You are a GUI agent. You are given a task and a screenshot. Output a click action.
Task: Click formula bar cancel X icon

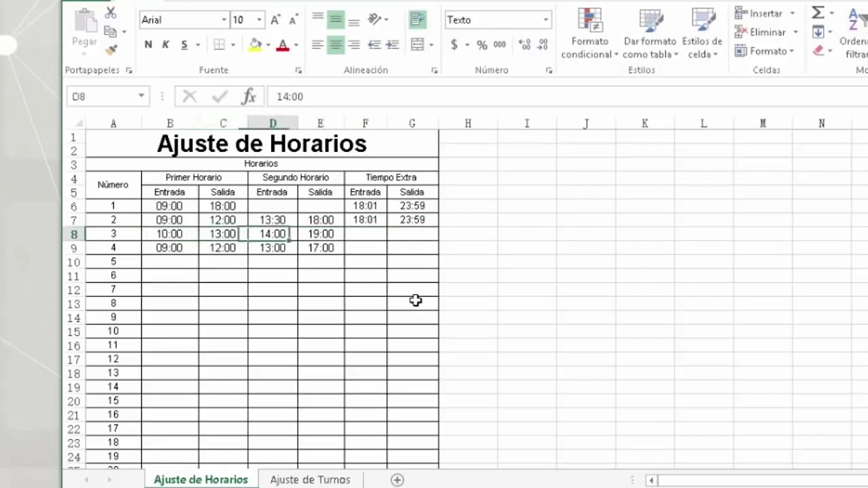pos(189,97)
